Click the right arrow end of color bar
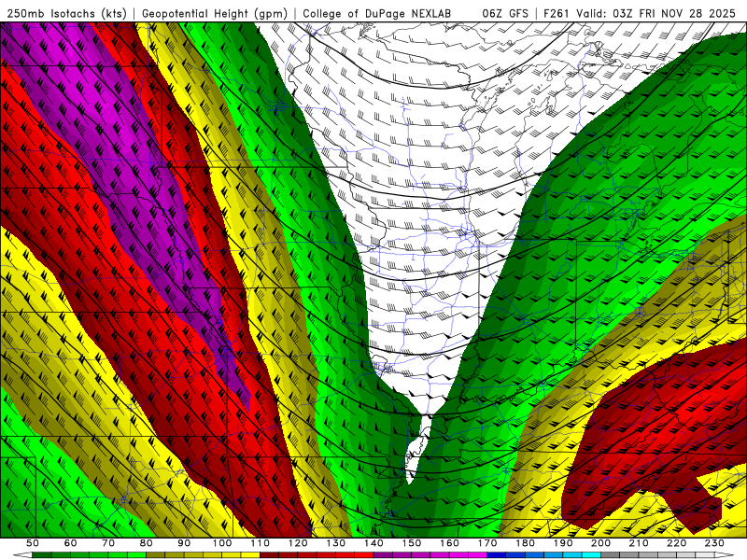The height and width of the screenshot is (560, 747). pyautogui.click(x=725, y=554)
